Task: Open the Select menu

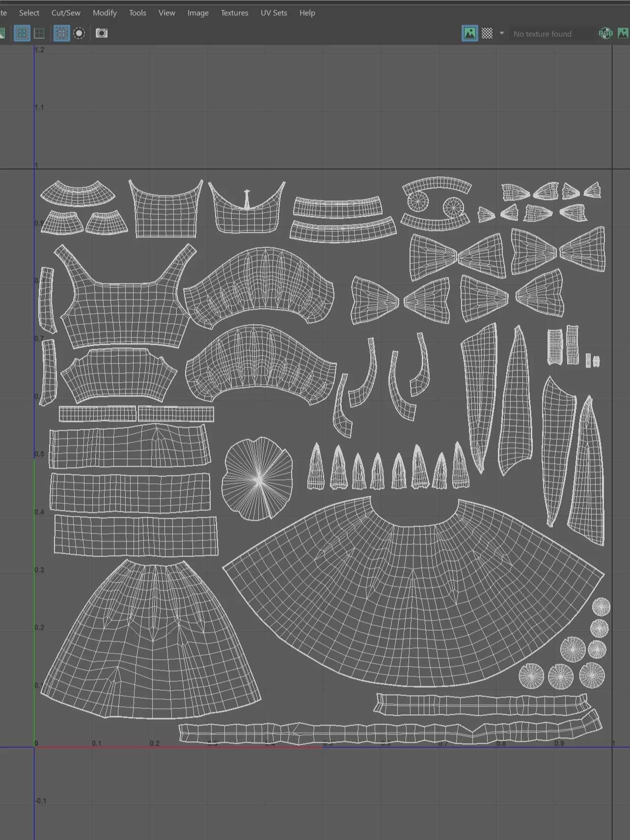Action: pos(29,13)
